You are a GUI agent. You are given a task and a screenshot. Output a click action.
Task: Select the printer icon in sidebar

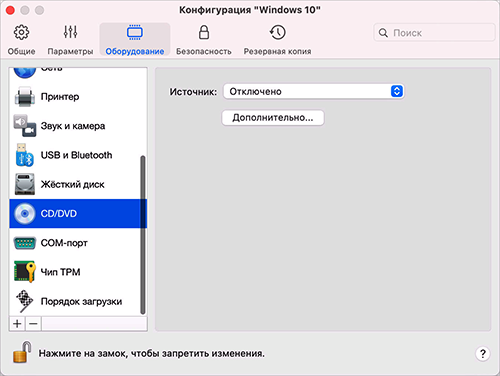(25, 97)
